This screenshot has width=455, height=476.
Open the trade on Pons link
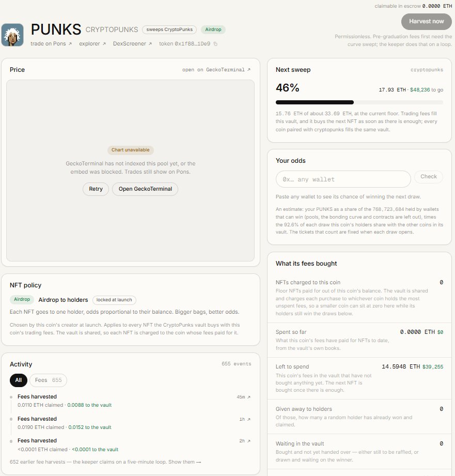[x=51, y=44]
